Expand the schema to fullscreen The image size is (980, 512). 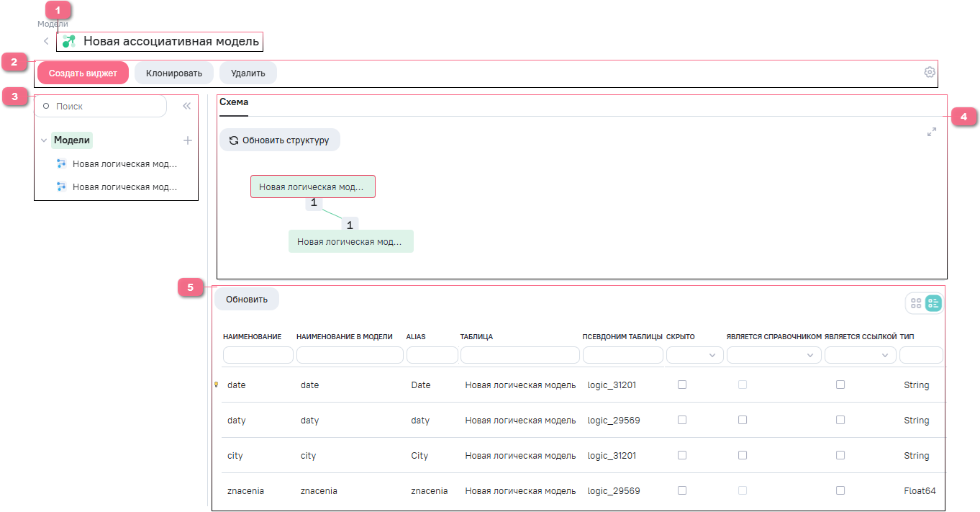pos(932,132)
